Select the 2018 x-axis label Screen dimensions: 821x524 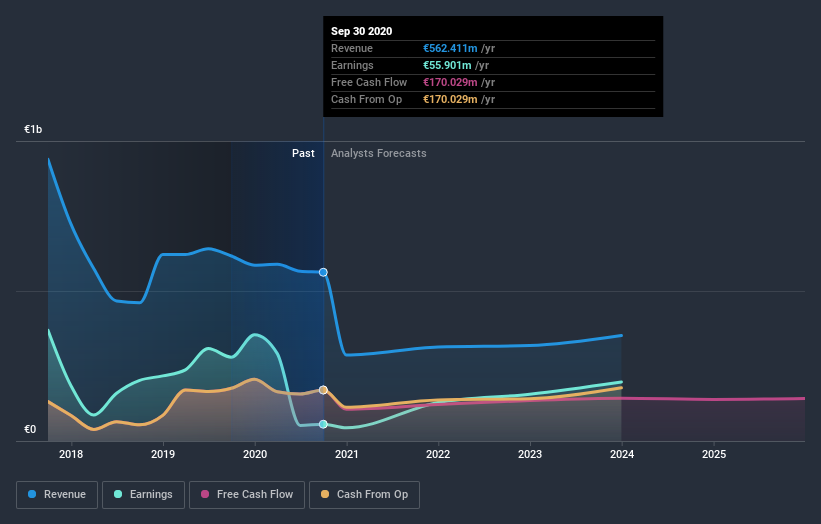click(71, 454)
